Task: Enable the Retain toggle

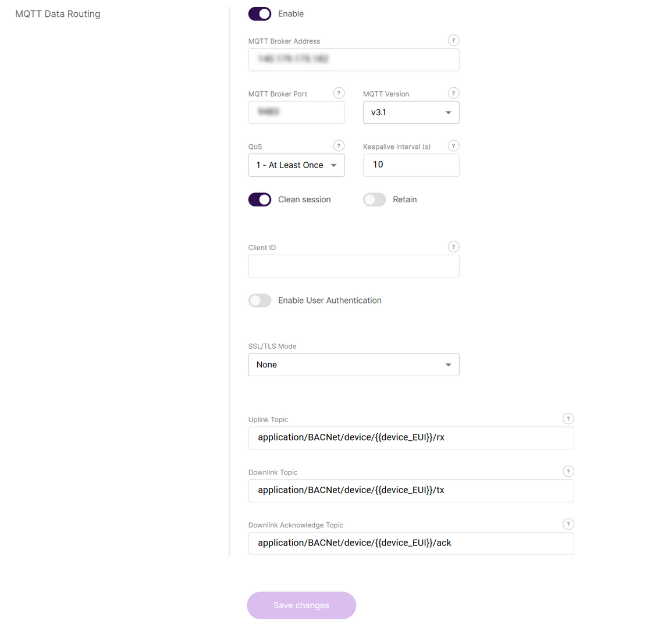Action: pyautogui.click(x=374, y=199)
